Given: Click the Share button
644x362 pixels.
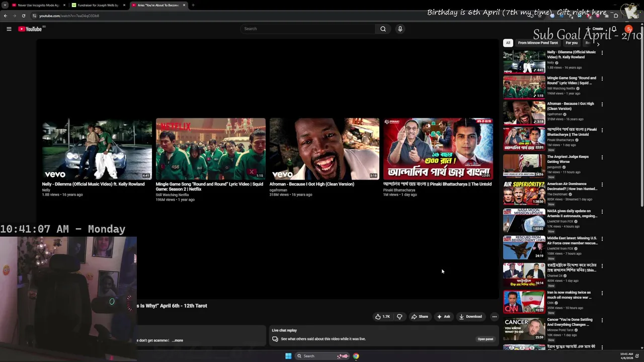Looking at the screenshot, I should tap(420, 317).
